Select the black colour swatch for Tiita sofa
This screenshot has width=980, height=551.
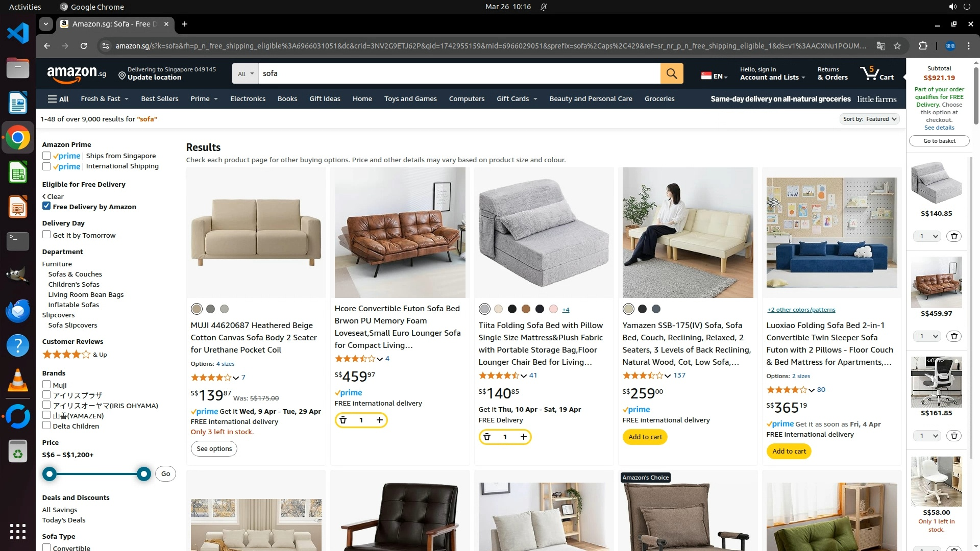tap(512, 309)
